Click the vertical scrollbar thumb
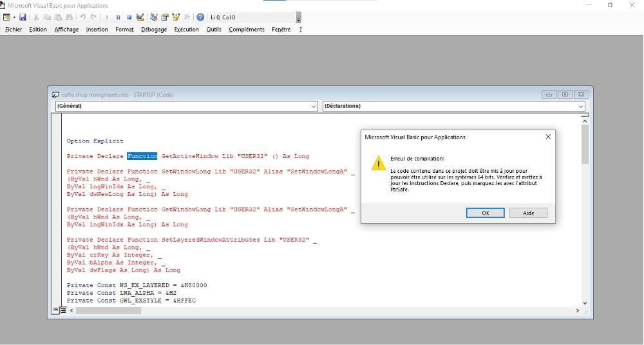Screen dimensions: 644x345 point(585,144)
